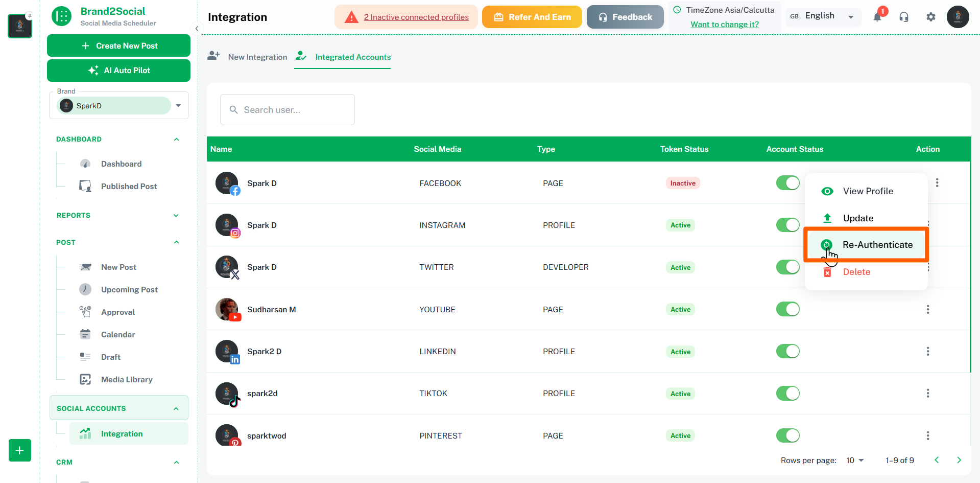Open the English language dropdown

[x=823, y=16]
